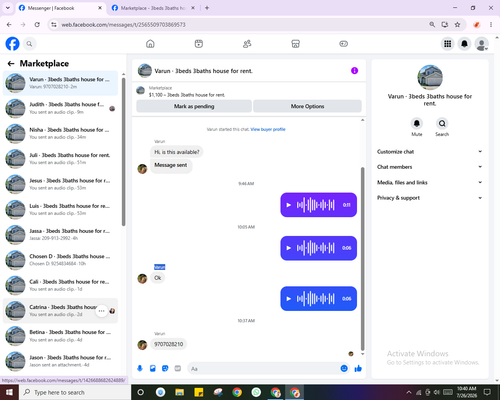This screenshot has height=400, width=500.
Task: Close the Marketplace browser tab
Action: [193, 8]
